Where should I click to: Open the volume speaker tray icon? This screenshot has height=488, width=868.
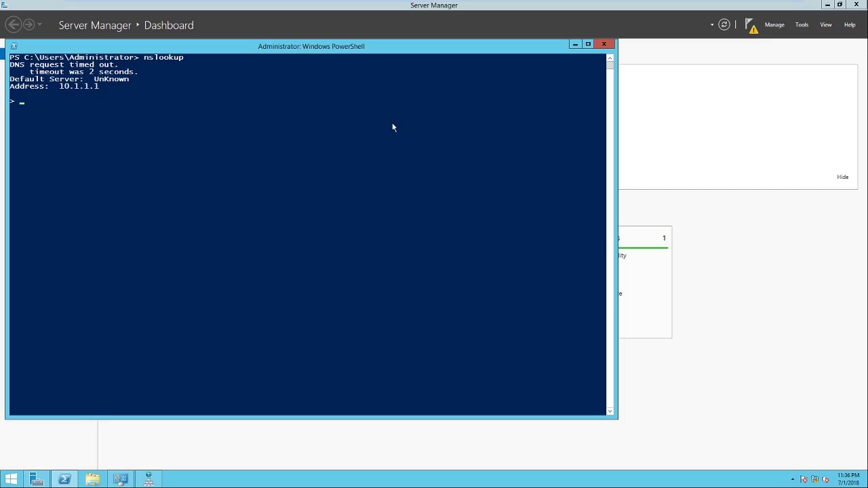(x=826, y=479)
